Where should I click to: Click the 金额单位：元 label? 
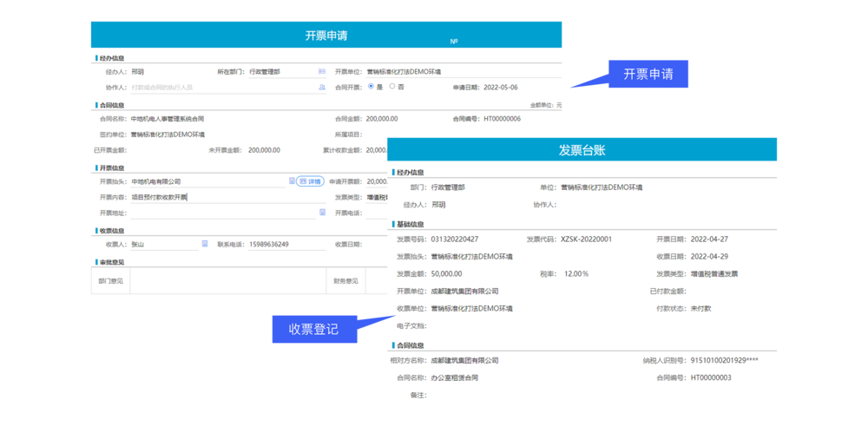546,104
